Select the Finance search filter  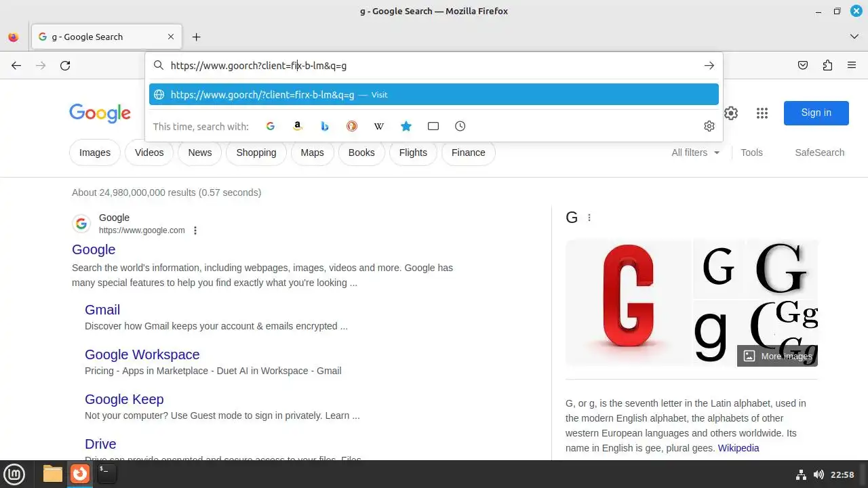pyautogui.click(x=469, y=152)
